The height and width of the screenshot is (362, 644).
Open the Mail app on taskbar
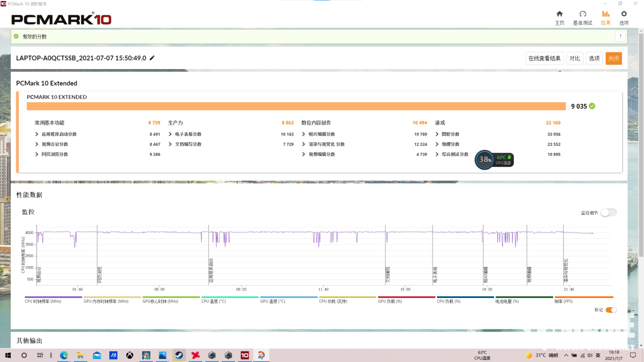click(x=97, y=355)
